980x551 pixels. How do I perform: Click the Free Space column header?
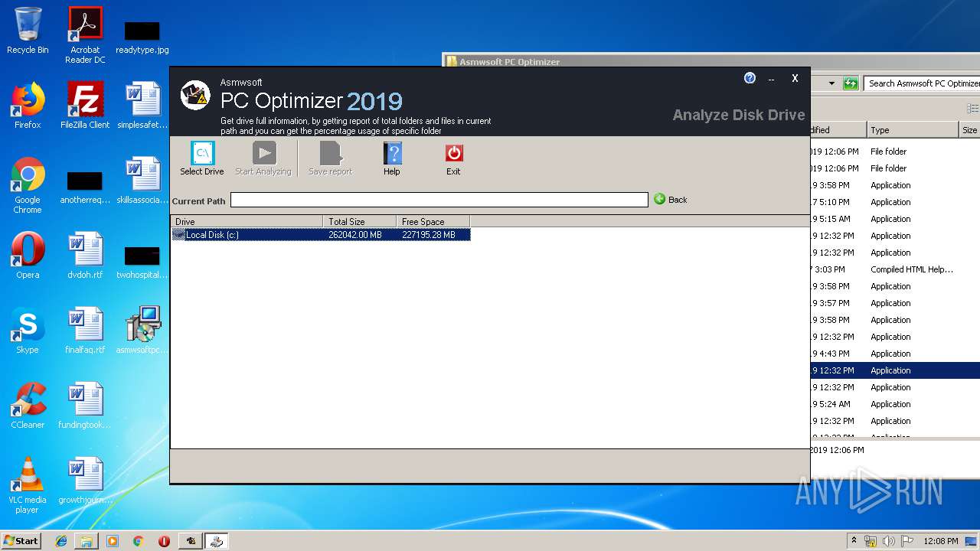[433, 222]
